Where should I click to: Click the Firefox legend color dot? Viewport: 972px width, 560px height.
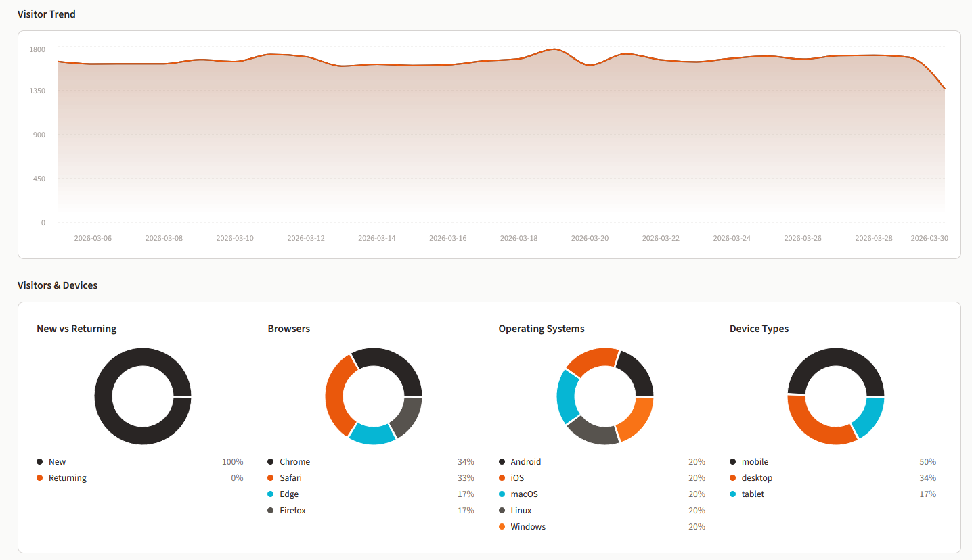click(x=270, y=510)
